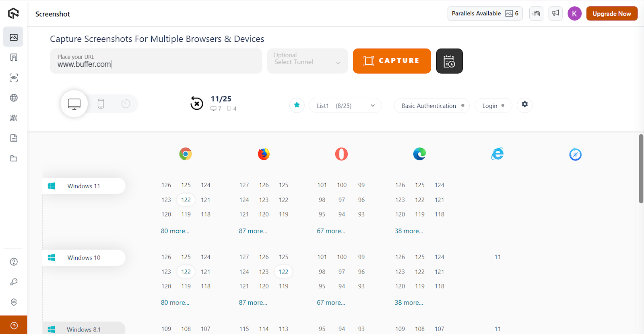This screenshot has width=644, height=334.
Task: Click the reset browser selection icon
Action: pos(196,104)
